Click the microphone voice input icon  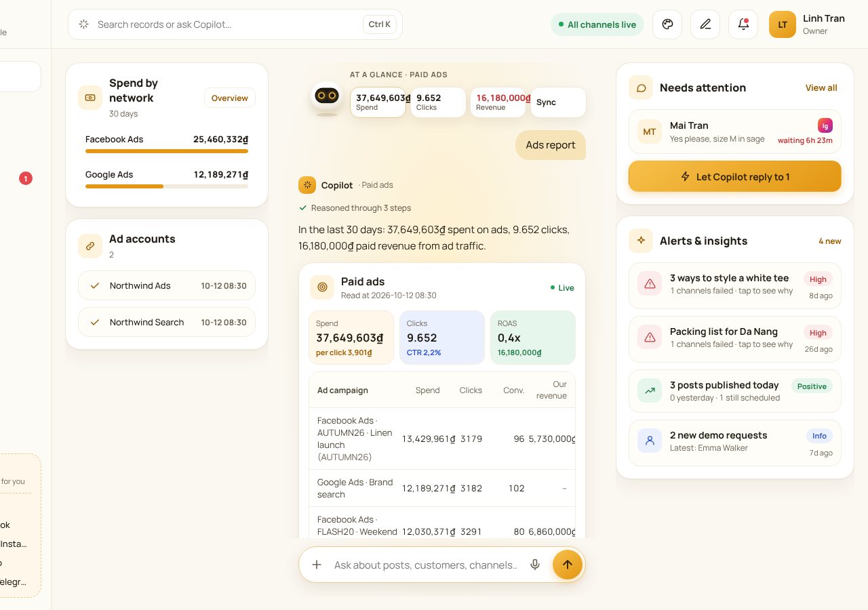click(535, 565)
